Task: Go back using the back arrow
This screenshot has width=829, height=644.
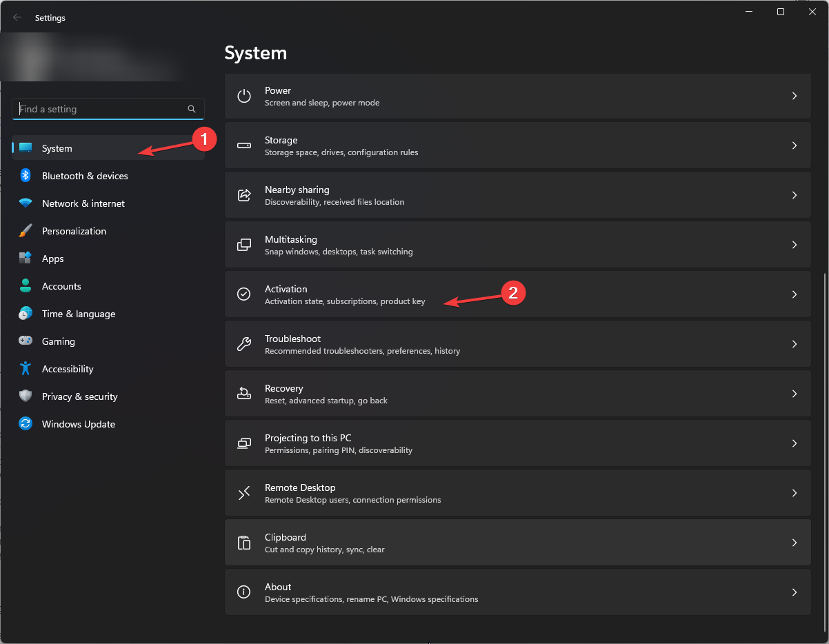Action: tap(17, 18)
